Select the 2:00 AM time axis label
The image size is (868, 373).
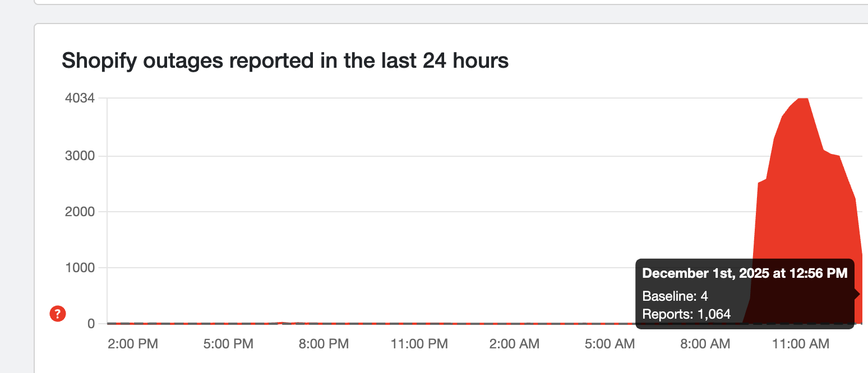point(514,344)
